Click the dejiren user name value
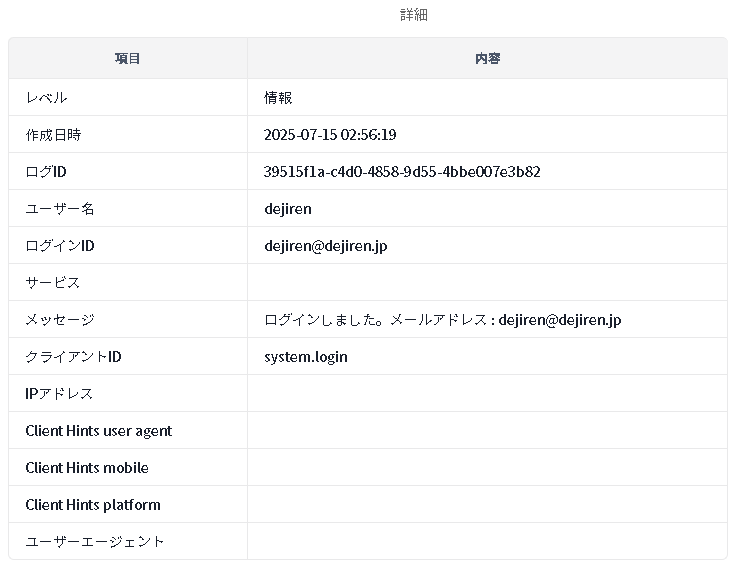733x567 pixels. coord(288,209)
